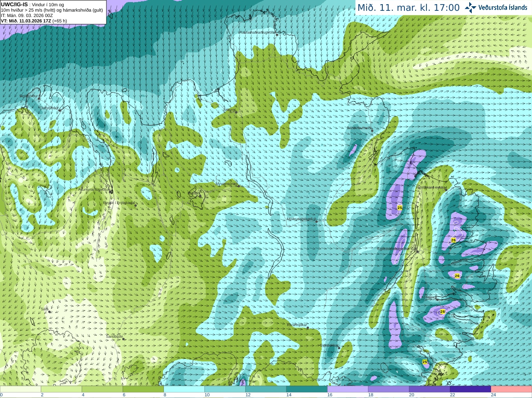Image resolution: width=532 pixels, height=398 pixels.
Task: Click the yellow 26 gust marker nearest Kollaleira
Action: 443,312
